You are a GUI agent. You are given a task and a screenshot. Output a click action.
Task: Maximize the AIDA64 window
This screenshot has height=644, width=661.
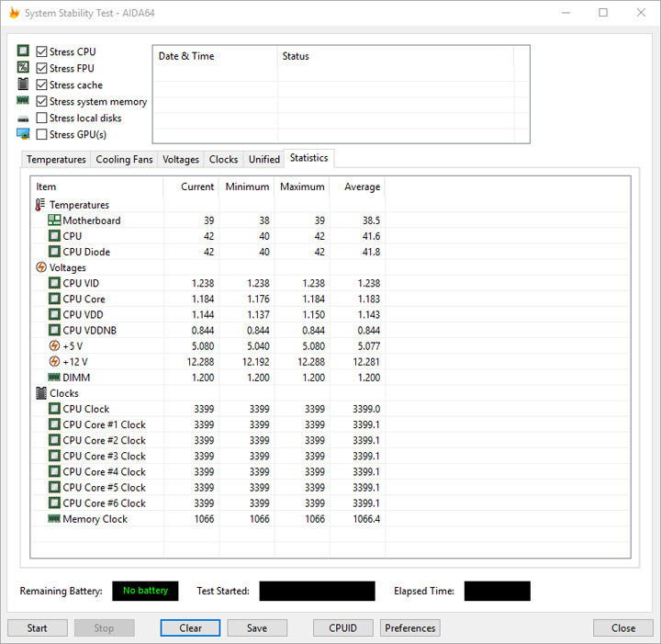pyautogui.click(x=603, y=13)
